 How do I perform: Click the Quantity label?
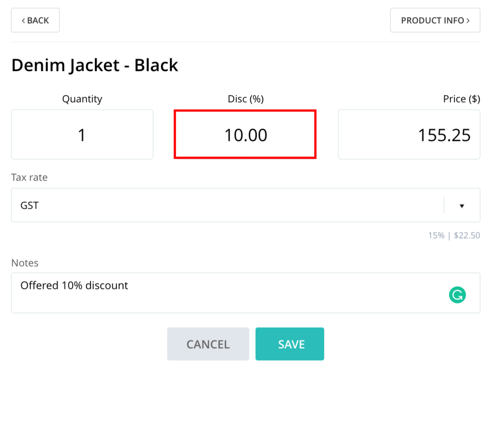click(82, 99)
